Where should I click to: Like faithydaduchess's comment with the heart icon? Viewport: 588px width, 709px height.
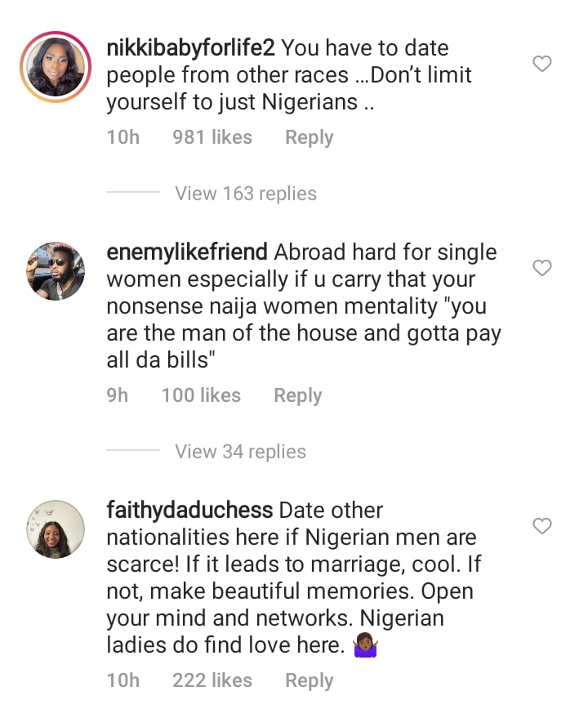pyautogui.click(x=542, y=526)
